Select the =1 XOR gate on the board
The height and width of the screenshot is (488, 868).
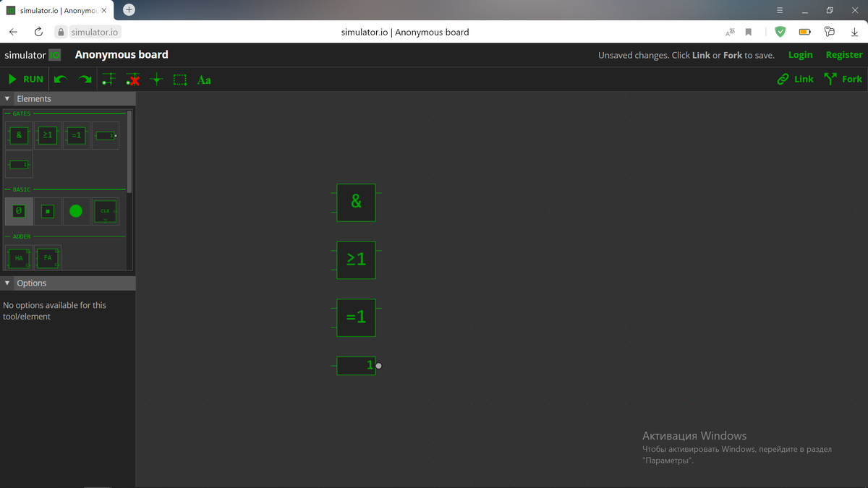356,318
